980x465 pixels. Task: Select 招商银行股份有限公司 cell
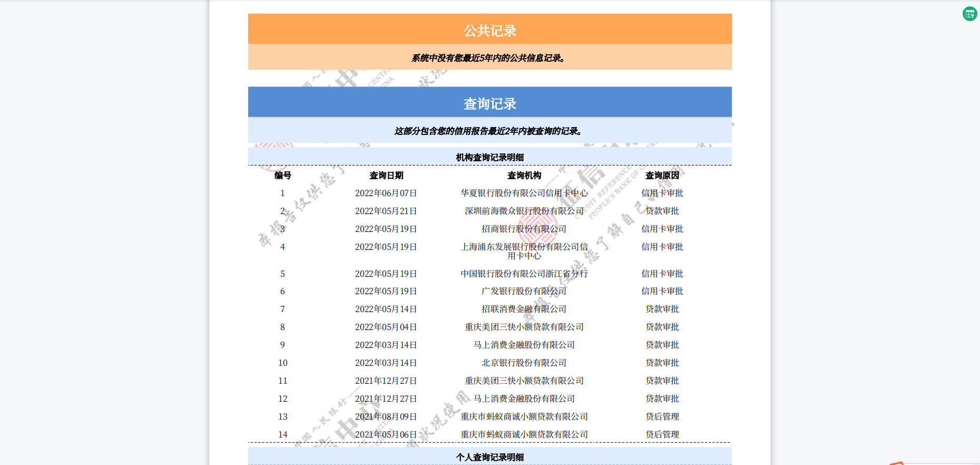[x=524, y=229]
